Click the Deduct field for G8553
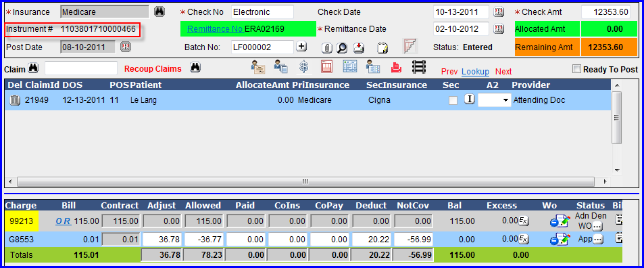This screenshot has width=644, height=268. coord(371,239)
